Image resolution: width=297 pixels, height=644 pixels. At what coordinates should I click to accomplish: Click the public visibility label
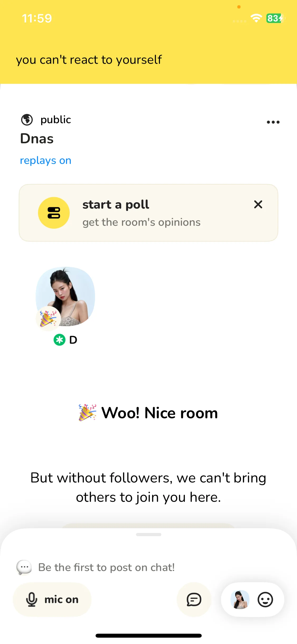tap(56, 120)
